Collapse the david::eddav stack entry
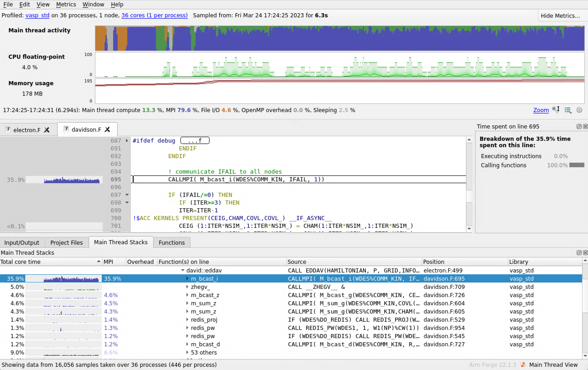588x370 pixels. pyautogui.click(x=183, y=270)
